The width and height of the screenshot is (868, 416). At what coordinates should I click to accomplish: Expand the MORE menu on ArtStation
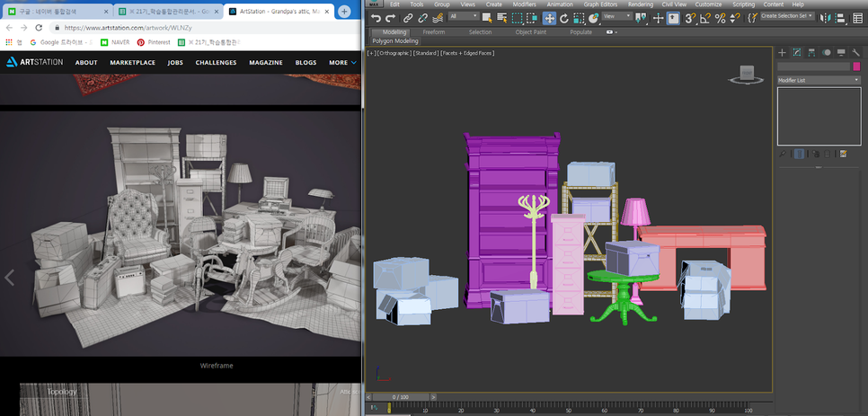coord(340,63)
